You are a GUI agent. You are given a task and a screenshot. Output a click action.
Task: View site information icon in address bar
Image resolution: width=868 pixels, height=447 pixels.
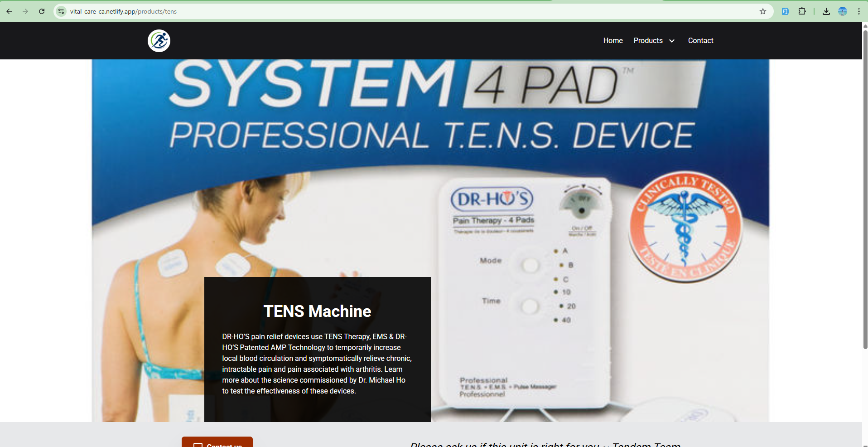coord(61,11)
